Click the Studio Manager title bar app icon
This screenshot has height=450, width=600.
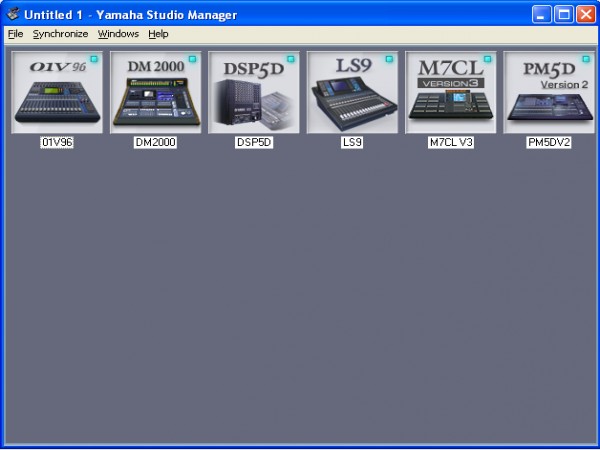pyautogui.click(x=13, y=15)
